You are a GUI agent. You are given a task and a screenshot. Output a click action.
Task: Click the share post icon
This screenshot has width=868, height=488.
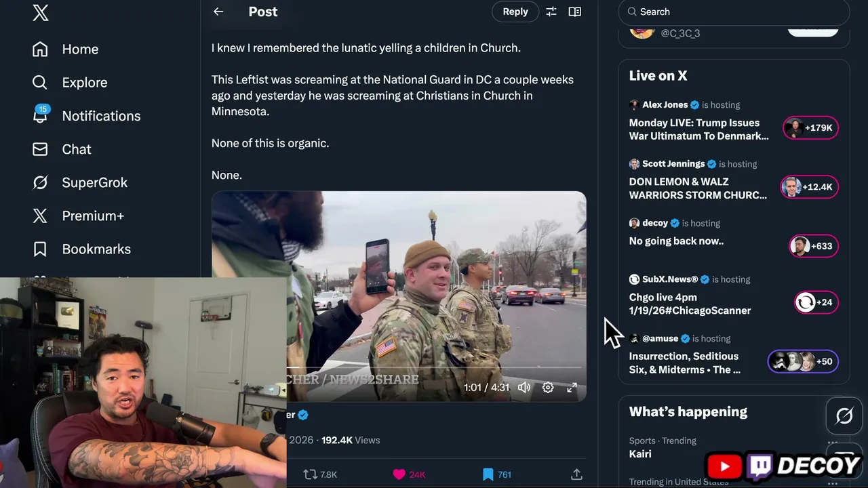click(576, 474)
